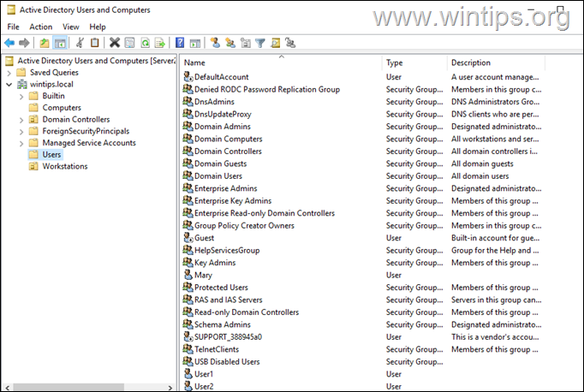The height and width of the screenshot is (392, 584).
Task: Click the Filter funnel toolbar icon
Action: tap(260, 42)
